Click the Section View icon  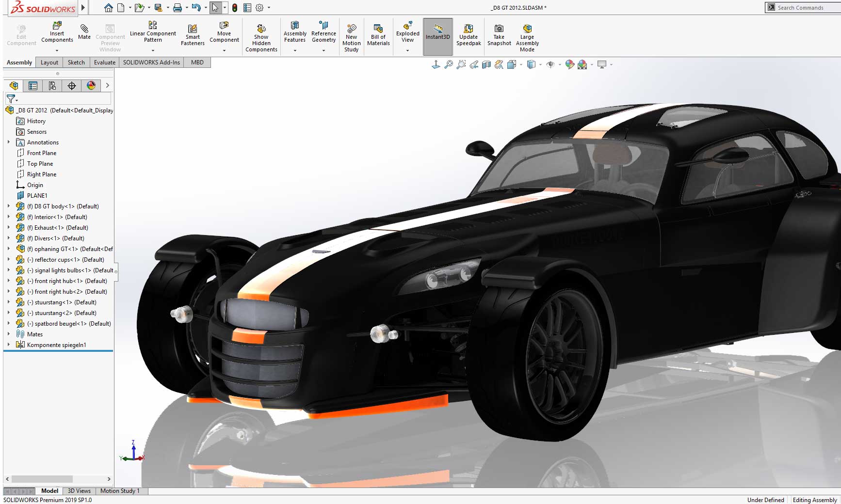pos(486,64)
